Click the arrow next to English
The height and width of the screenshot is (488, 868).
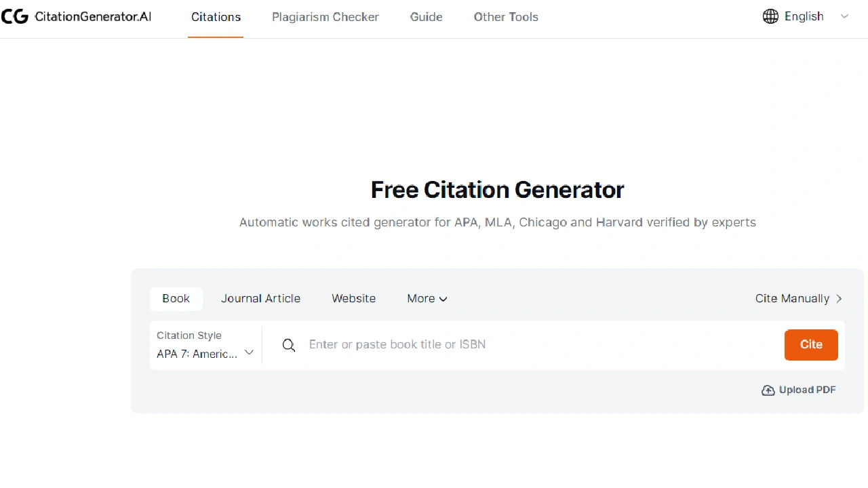[x=844, y=16]
